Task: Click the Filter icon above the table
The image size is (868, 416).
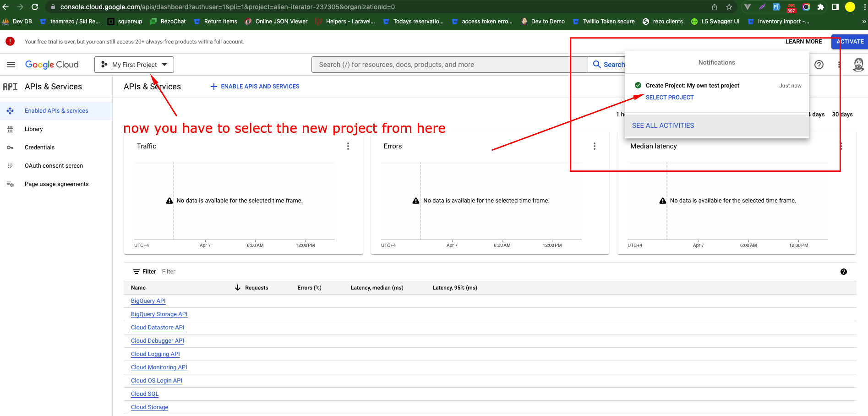Action: point(136,272)
